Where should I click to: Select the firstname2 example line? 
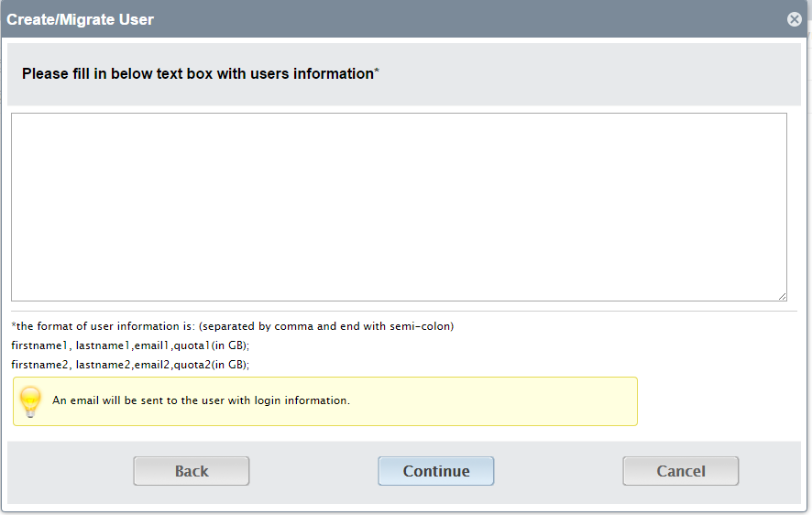[x=130, y=365]
